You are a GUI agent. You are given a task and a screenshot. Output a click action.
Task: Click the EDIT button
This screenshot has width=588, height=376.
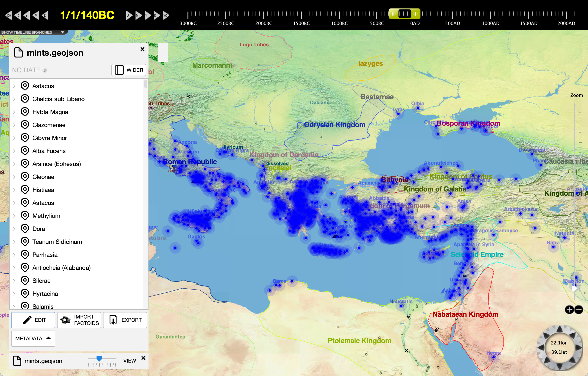[x=33, y=320]
